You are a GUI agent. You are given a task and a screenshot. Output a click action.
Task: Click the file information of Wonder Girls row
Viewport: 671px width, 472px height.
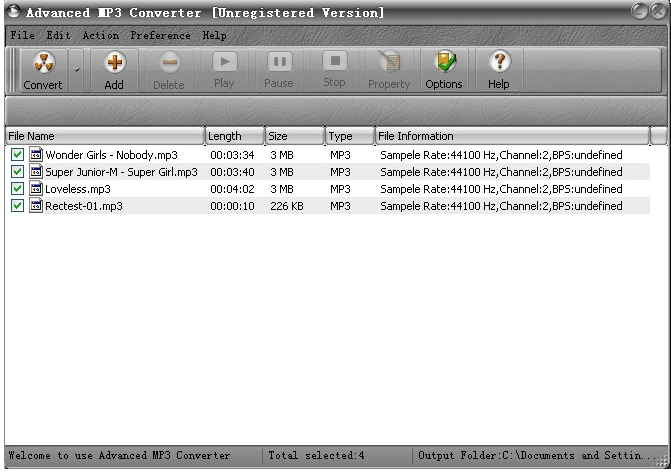click(501, 155)
